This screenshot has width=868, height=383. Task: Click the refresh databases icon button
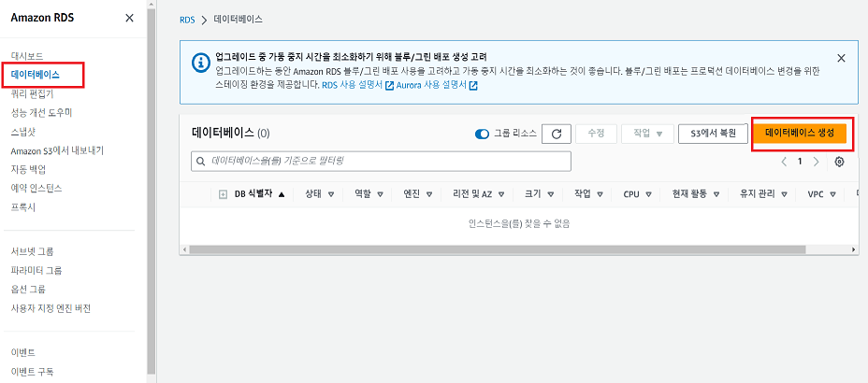pyautogui.click(x=557, y=134)
